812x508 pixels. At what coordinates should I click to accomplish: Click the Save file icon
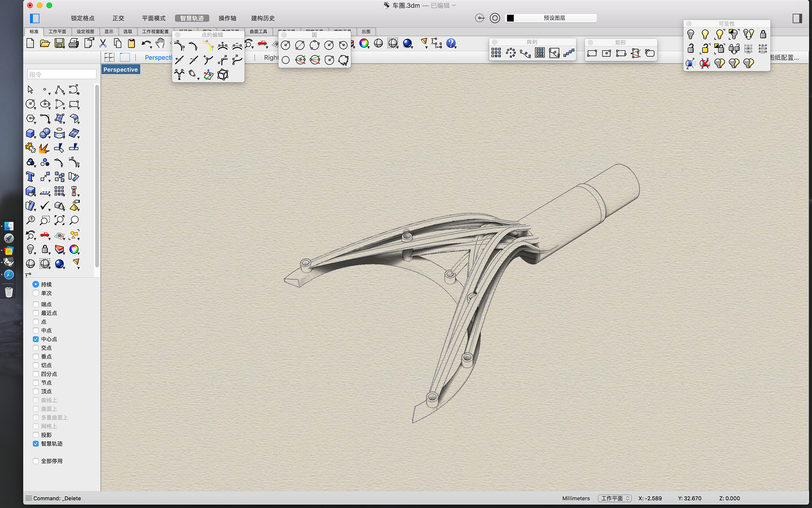point(59,43)
